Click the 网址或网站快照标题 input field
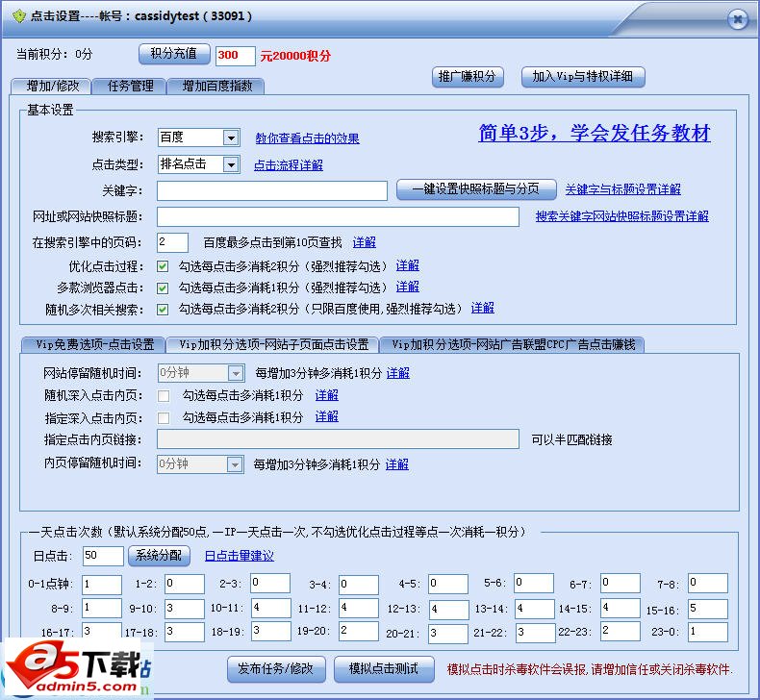The height and width of the screenshot is (700, 760). [338, 216]
